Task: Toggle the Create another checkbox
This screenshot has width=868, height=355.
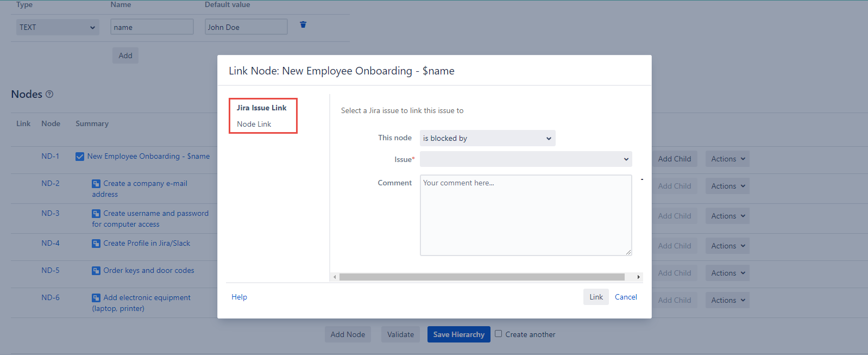Action: (498, 334)
